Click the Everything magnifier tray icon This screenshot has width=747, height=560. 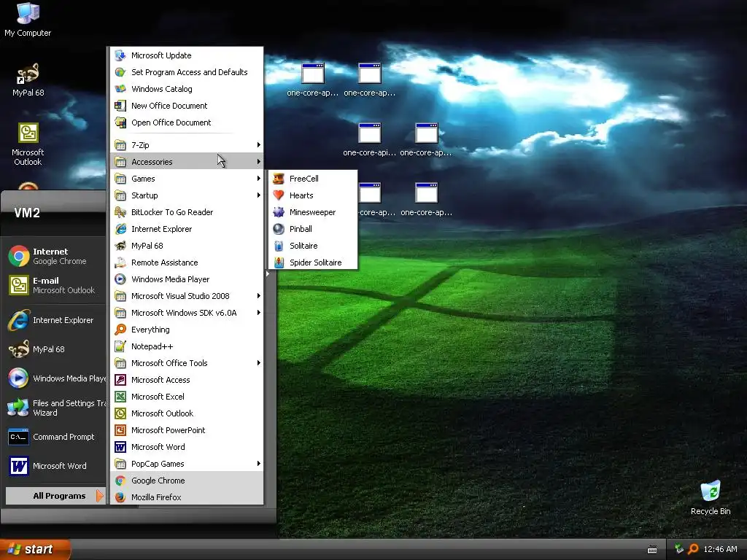pyautogui.click(x=693, y=549)
